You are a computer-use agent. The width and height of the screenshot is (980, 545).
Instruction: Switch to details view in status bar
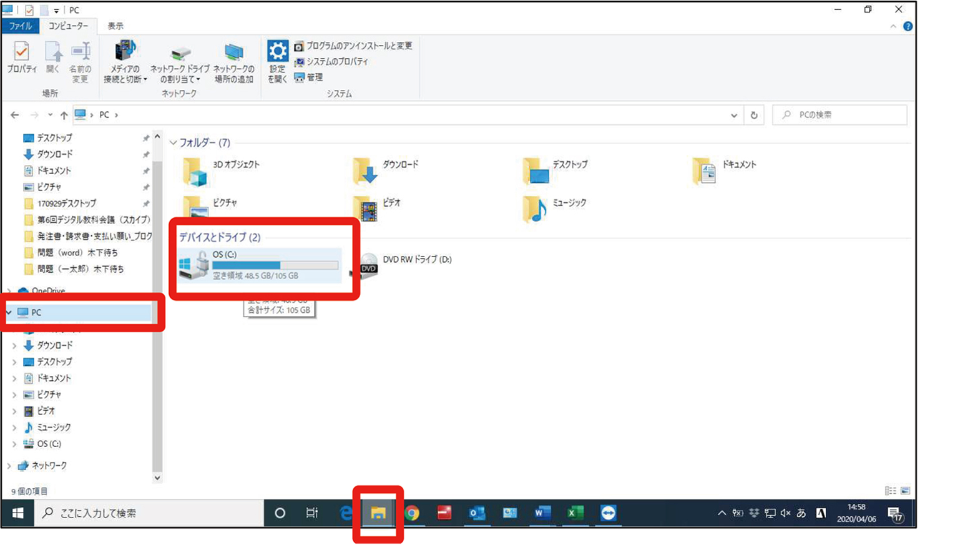890,491
